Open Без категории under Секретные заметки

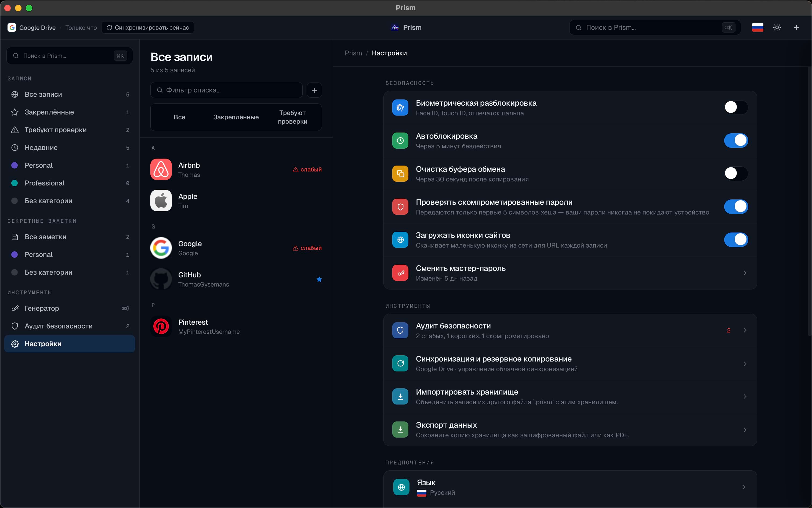click(70, 273)
